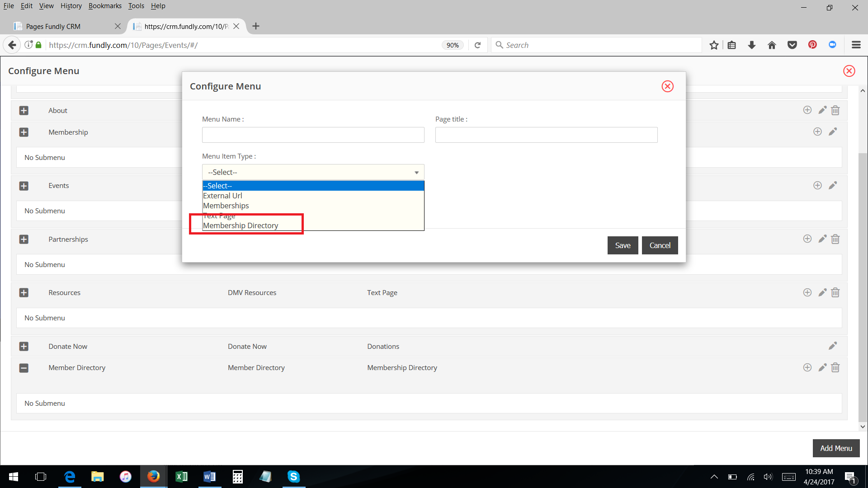Open the Bookmarks menu

pyautogui.click(x=105, y=6)
